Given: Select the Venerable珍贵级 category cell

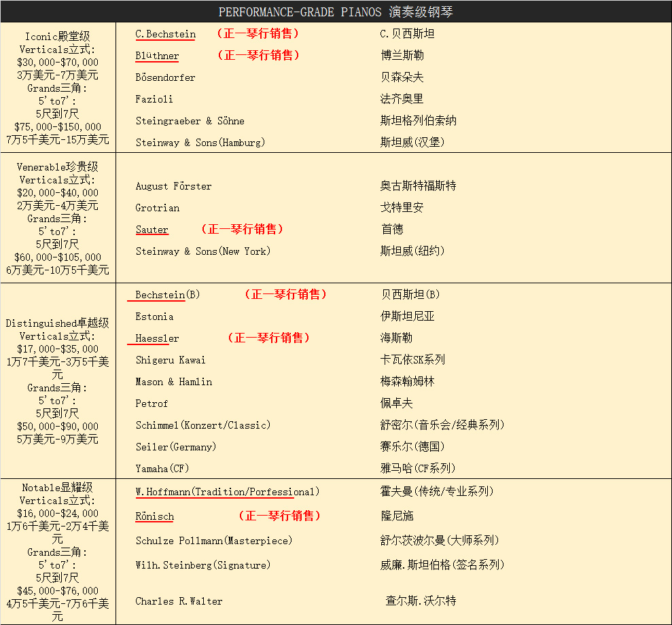Looking at the screenshot, I should tap(57, 167).
